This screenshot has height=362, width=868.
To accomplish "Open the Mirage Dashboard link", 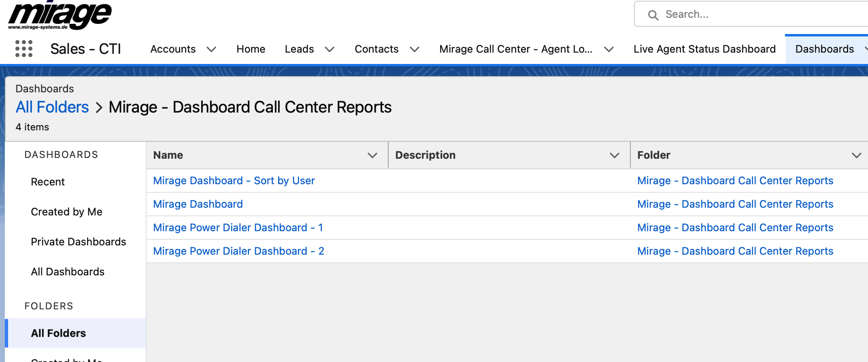I will [x=198, y=204].
